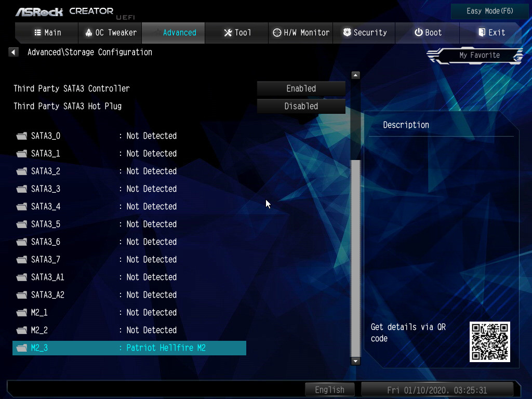Click the scrollbar up arrow

tap(355, 75)
